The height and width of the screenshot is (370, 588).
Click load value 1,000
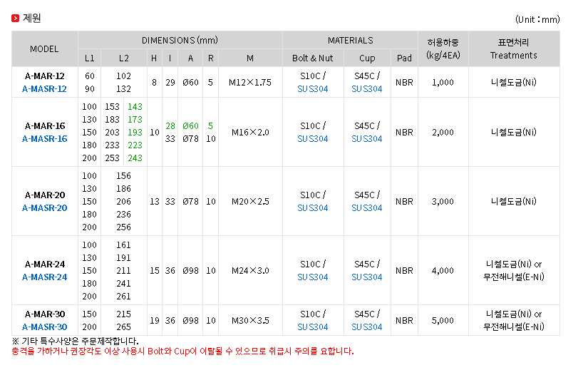pyautogui.click(x=443, y=83)
